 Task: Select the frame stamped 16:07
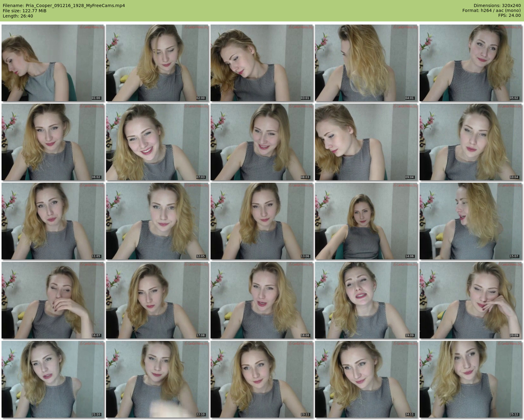(x=53, y=300)
